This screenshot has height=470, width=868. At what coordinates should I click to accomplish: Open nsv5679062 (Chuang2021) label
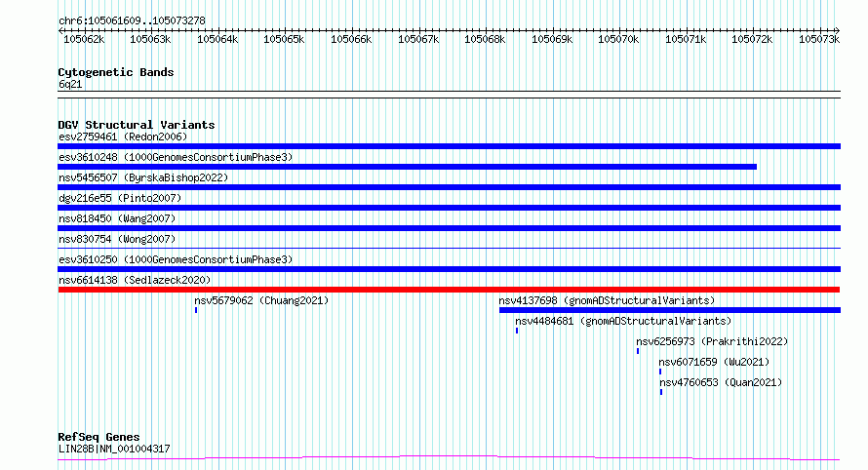point(261,300)
